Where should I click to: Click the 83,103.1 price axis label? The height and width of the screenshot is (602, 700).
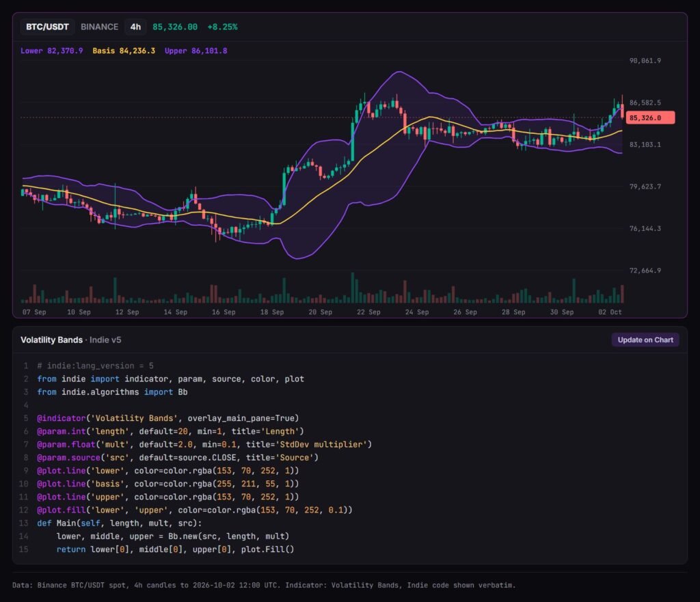click(x=645, y=145)
